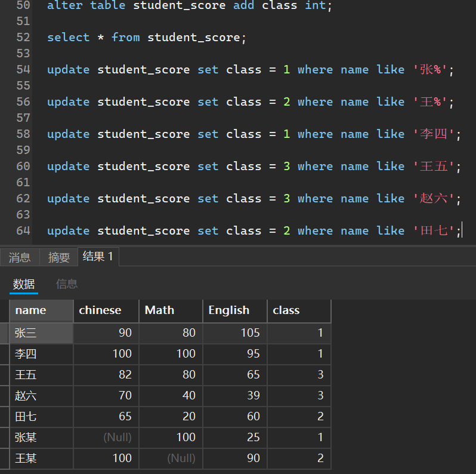Click the '李四' string on line 58
The width and height of the screenshot is (476, 474).
click(x=434, y=134)
